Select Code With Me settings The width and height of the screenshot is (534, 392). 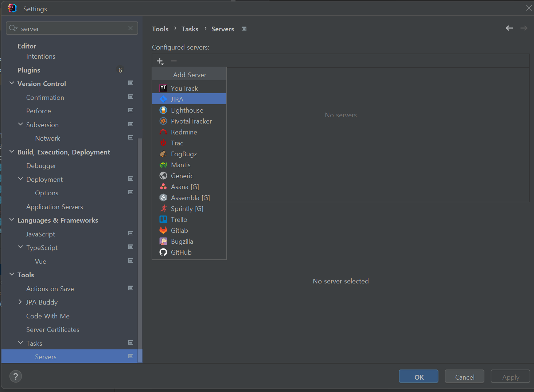pyautogui.click(x=48, y=316)
